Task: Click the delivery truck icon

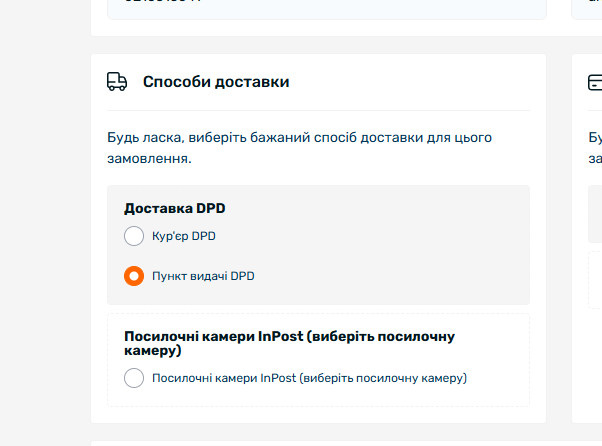Action: [117, 81]
